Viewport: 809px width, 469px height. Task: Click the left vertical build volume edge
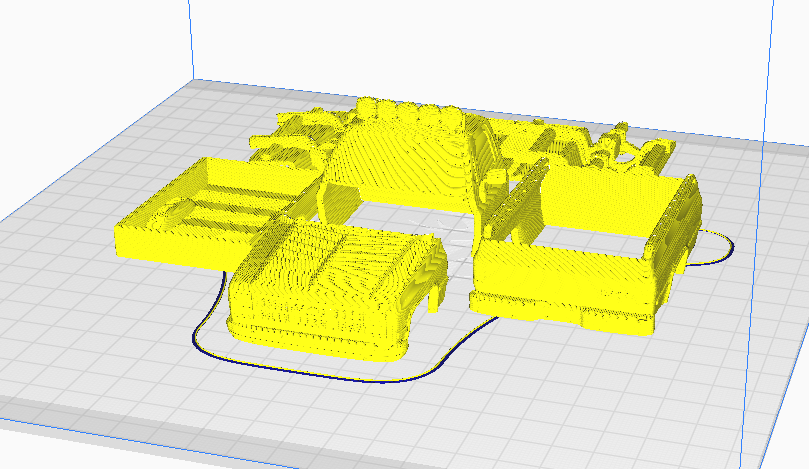187,40
